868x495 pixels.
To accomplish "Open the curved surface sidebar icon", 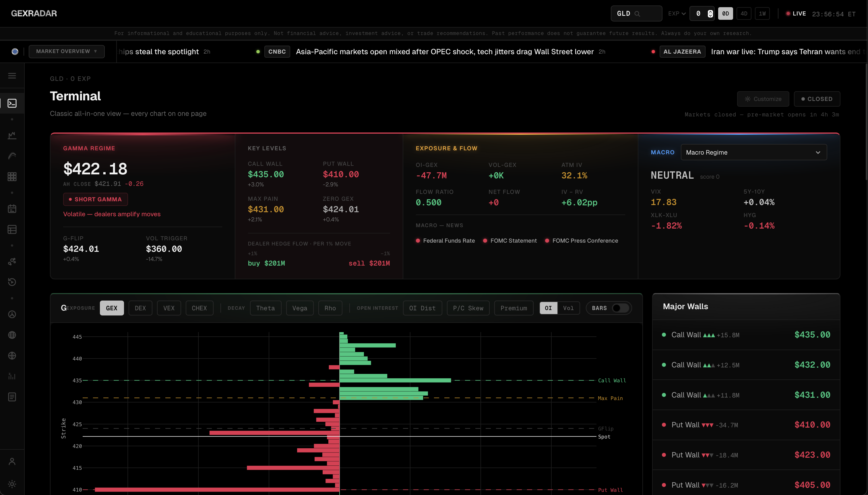I will (x=12, y=156).
